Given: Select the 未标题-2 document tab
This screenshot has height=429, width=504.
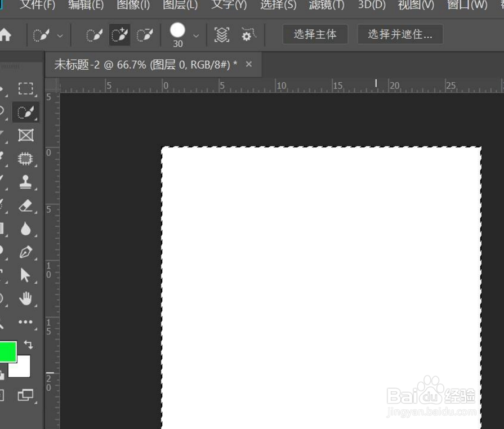Looking at the screenshot, I should point(146,65).
